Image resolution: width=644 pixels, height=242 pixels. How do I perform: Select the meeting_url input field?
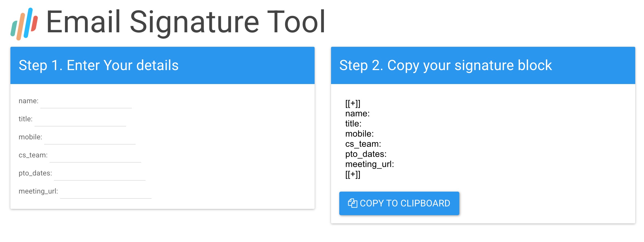point(106,192)
